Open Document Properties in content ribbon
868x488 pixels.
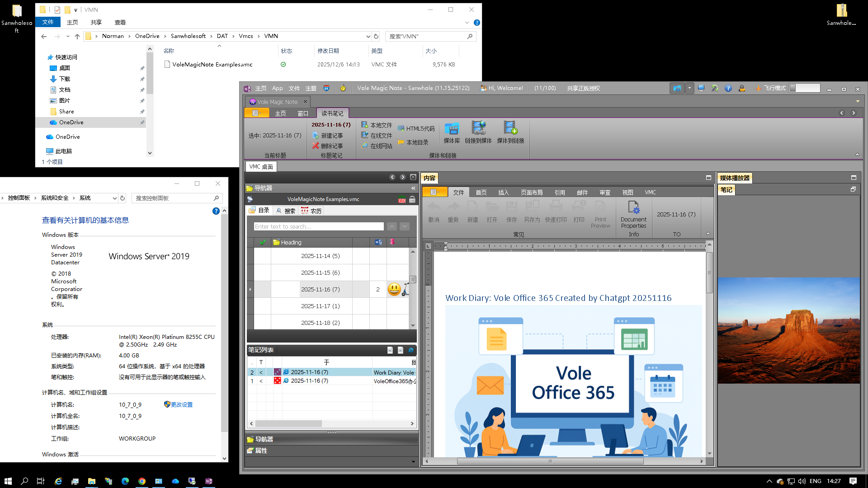coord(633,214)
